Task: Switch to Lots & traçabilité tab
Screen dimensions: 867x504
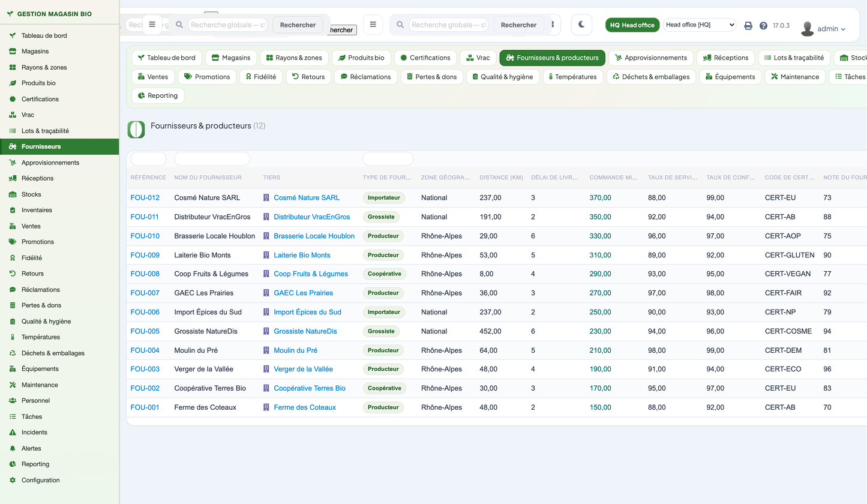Action: coord(794,58)
